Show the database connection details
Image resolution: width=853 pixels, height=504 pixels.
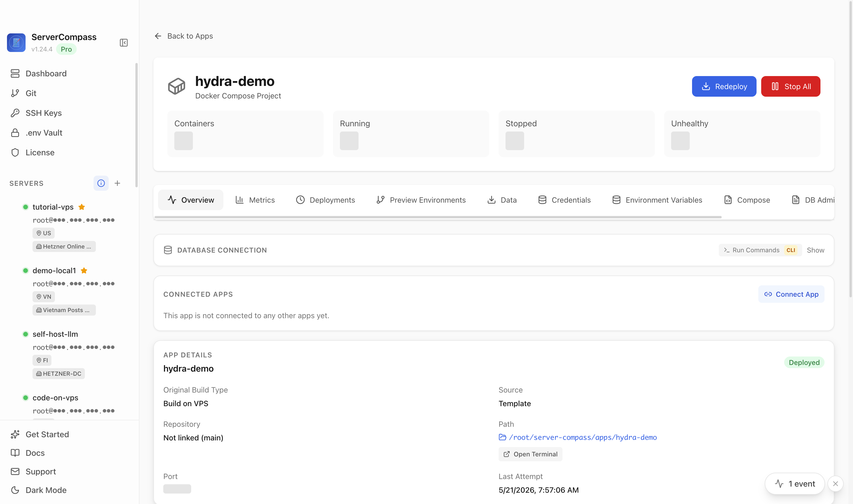point(815,250)
